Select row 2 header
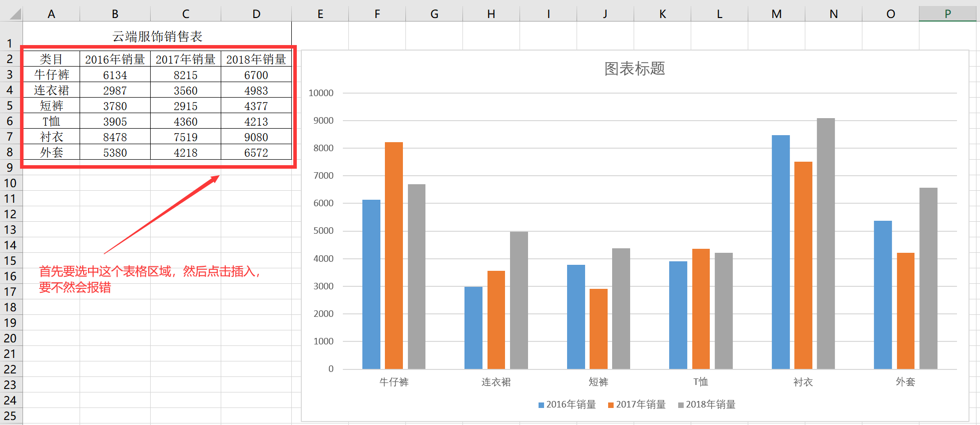The height and width of the screenshot is (425, 980). click(x=10, y=59)
